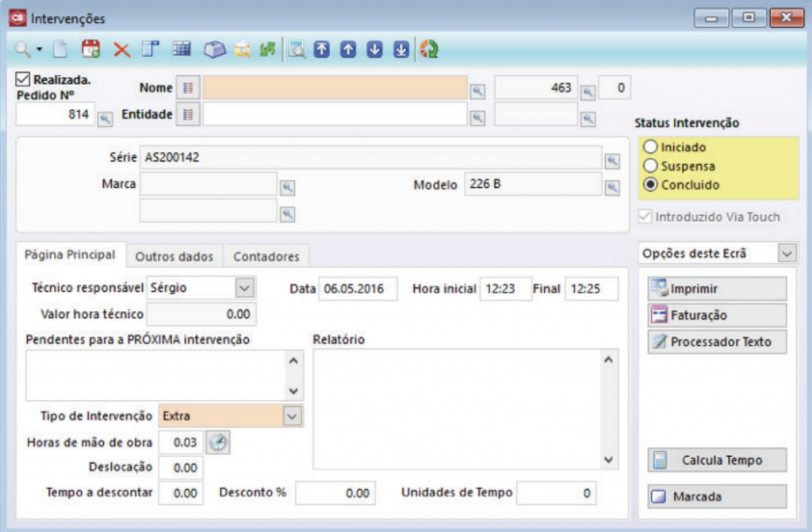Click the Valor hora técnico field
812x532 pixels.
pos(201,314)
